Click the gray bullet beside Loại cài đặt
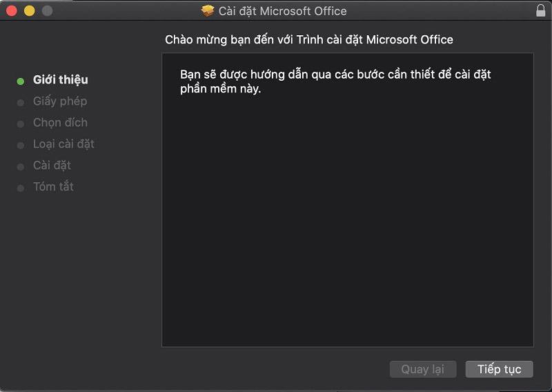Image resolution: width=552 pixels, height=392 pixels. (x=21, y=145)
